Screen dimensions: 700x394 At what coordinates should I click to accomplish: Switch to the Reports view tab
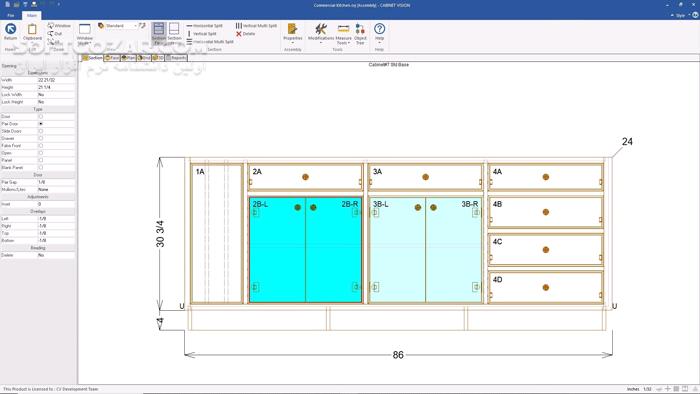point(176,58)
